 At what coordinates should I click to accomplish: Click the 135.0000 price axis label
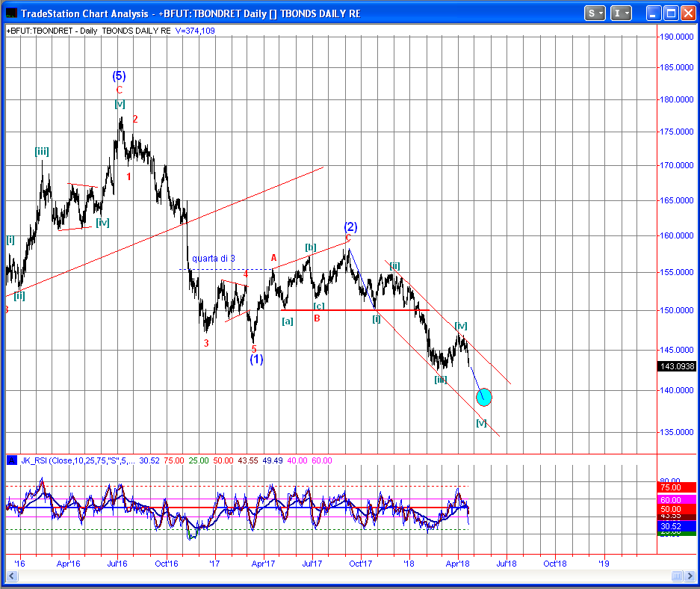point(677,432)
